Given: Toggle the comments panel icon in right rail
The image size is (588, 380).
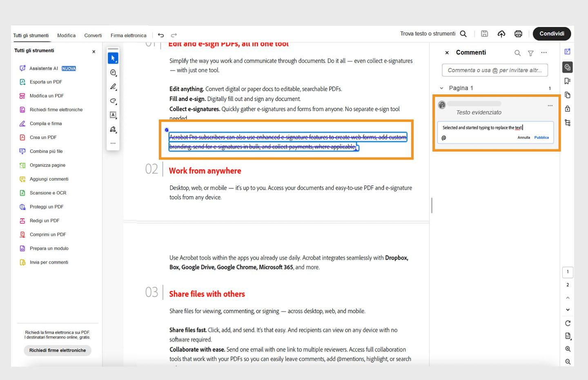Looking at the screenshot, I should 568,67.
